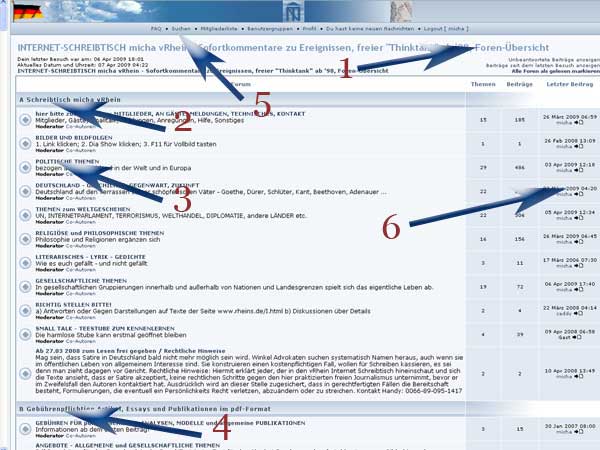This screenshot has height=450, width=600.
Task: Click the forum status icon beside BILDER UND BILDFOLGEN
Action: pos(25,143)
